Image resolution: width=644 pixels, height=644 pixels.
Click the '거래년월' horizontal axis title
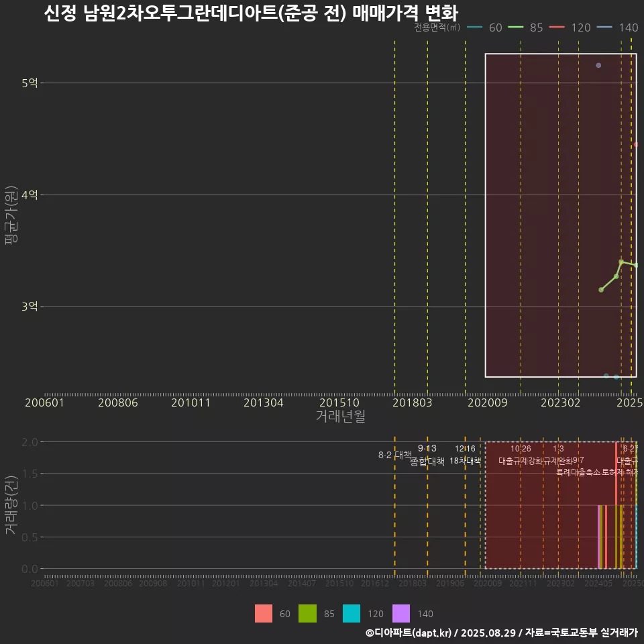[341, 416]
